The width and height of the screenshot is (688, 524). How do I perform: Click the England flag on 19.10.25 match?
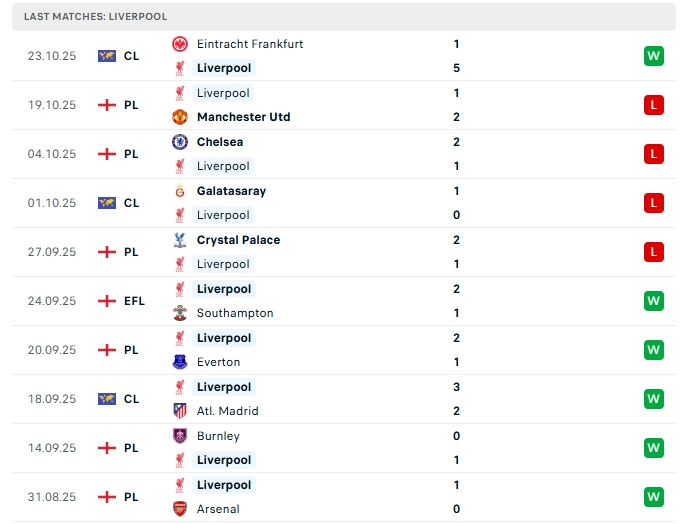(x=107, y=105)
